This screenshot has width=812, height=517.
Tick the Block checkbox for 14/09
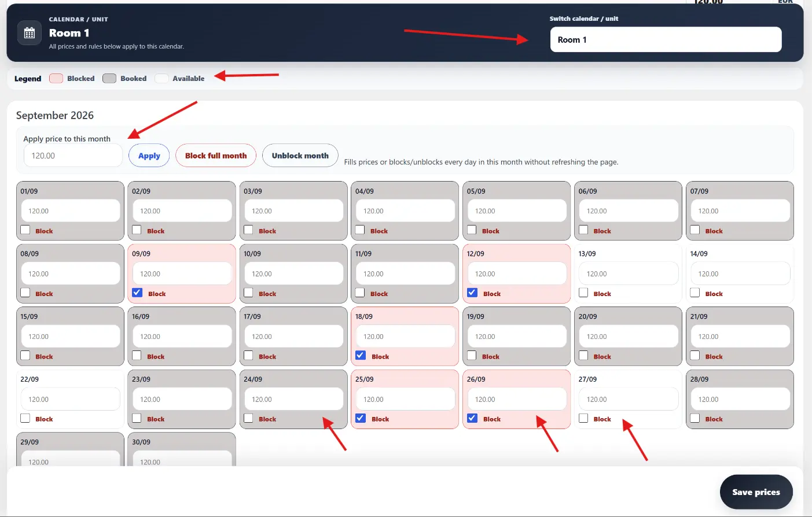695,293
